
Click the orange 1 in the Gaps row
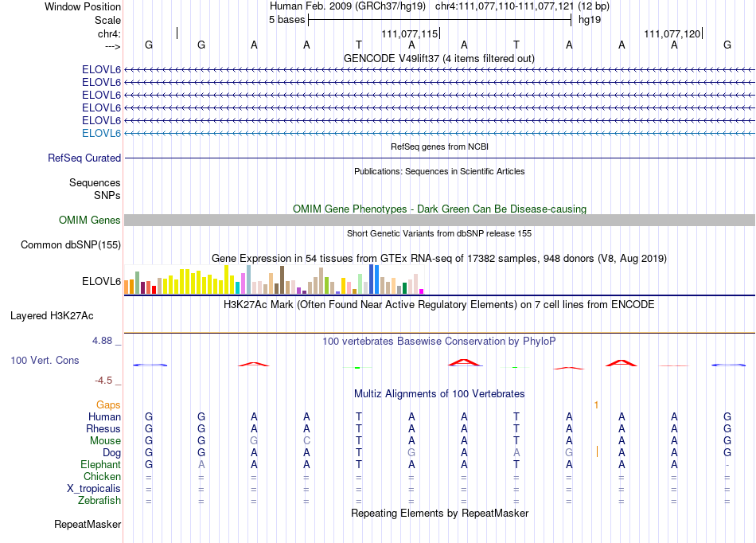coord(596,405)
